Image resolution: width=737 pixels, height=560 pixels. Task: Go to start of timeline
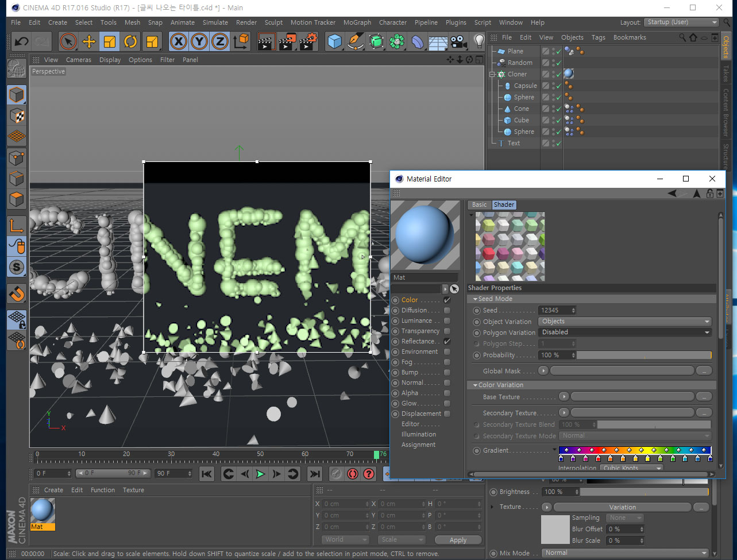pos(207,474)
